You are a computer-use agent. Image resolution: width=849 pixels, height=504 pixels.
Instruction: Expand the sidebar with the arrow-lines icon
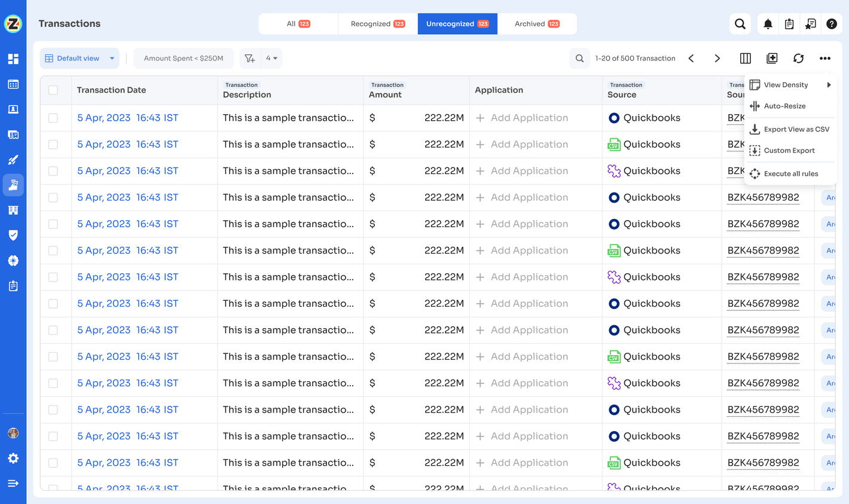(13, 483)
